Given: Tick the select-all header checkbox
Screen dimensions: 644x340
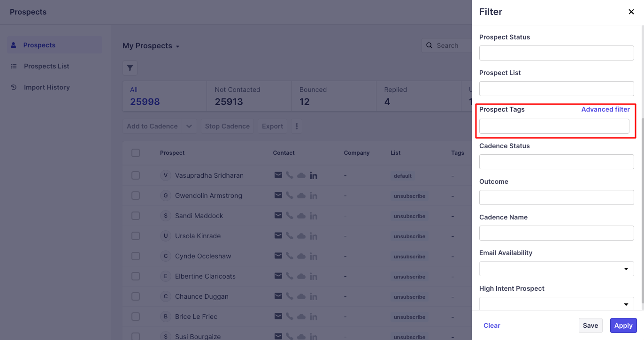Looking at the screenshot, I should click(x=136, y=153).
